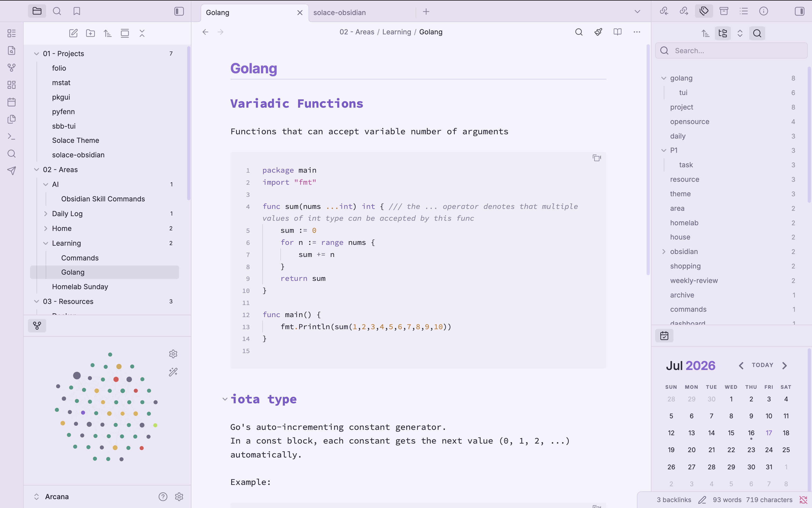This screenshot has height=508, width=812.
Task: Open the paper plane publish icon
Action: coord(12,171)
